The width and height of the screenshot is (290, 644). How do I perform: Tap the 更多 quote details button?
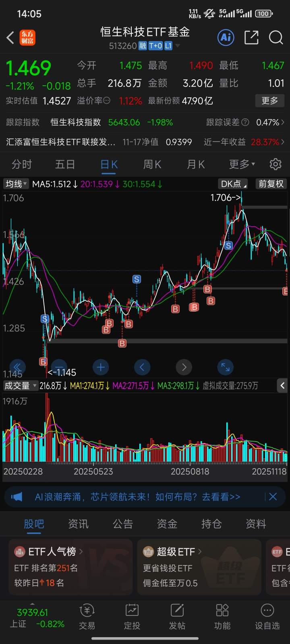[x=270, y=100]
